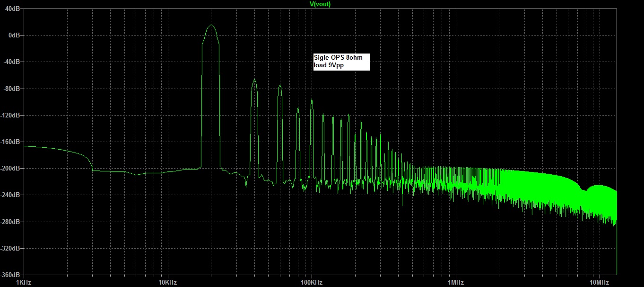This screenshot has width=644, height=287.
Task: Click the -360dB axis label
Action: 10,275
